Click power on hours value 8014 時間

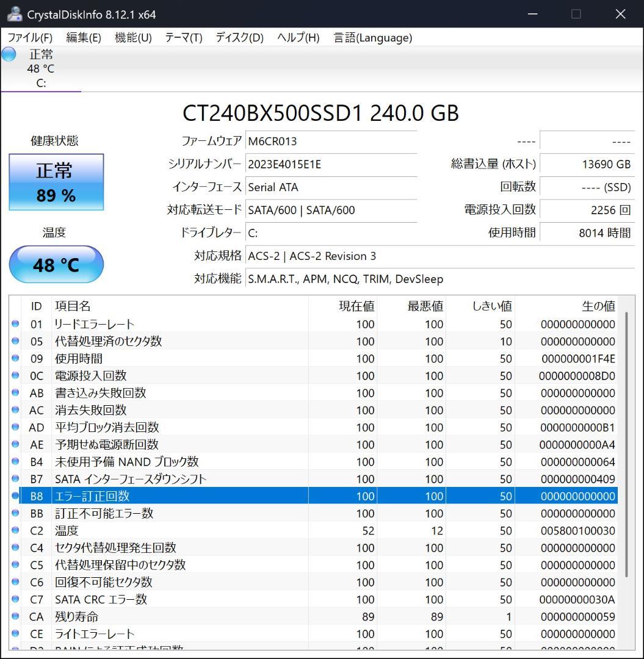point(587,233)
